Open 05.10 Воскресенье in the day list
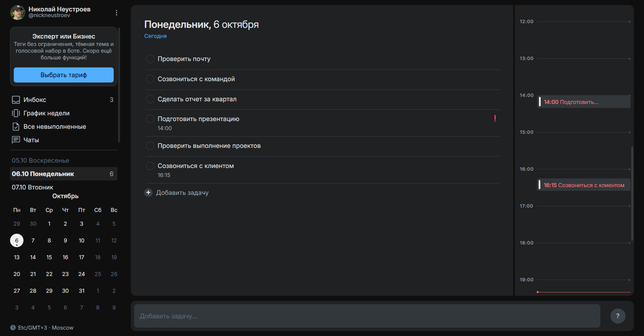The image size is (644, 336). click(x=40, y=161)
